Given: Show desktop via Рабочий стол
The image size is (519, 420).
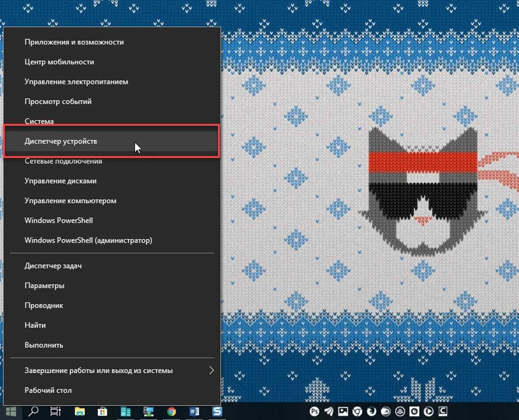Looking at the screenshot, I should point(48,390).
